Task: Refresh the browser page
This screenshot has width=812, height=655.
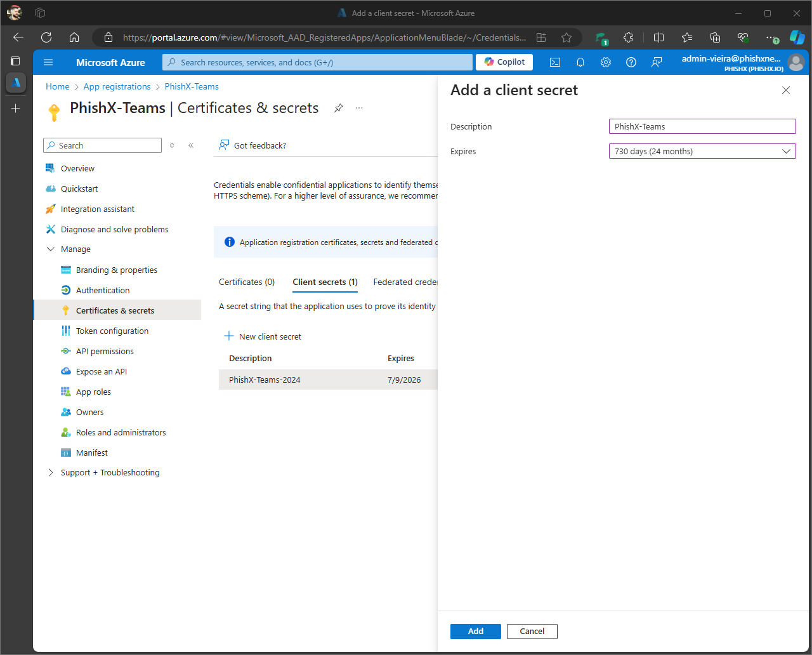Action: 46,37
